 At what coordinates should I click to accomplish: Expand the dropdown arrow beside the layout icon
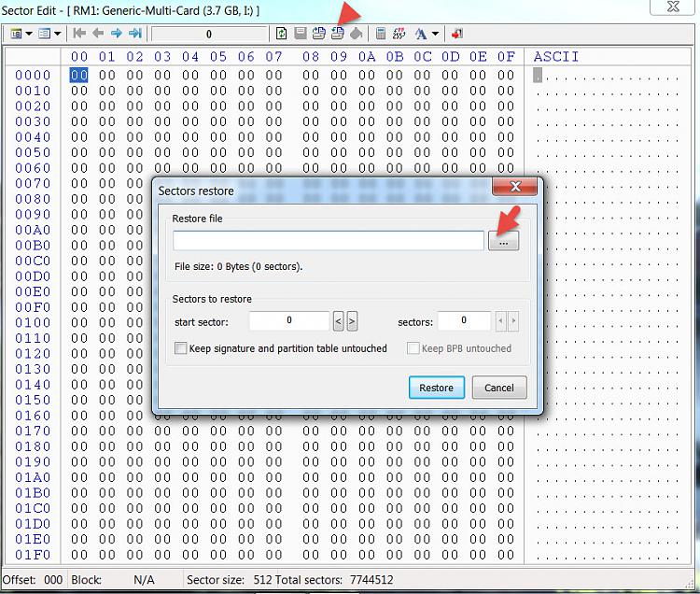(57, 34)
